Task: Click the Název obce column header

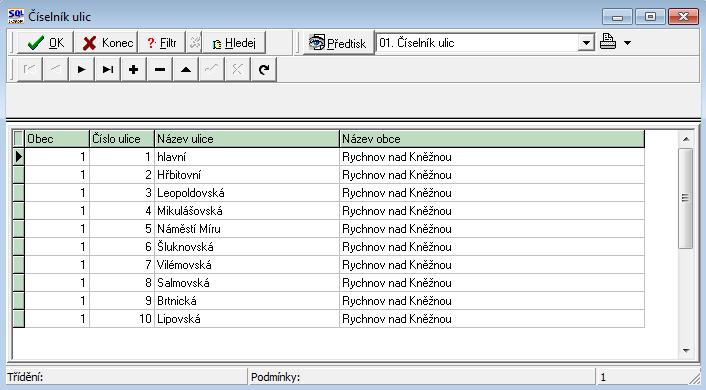Action: tap(492, 139)
